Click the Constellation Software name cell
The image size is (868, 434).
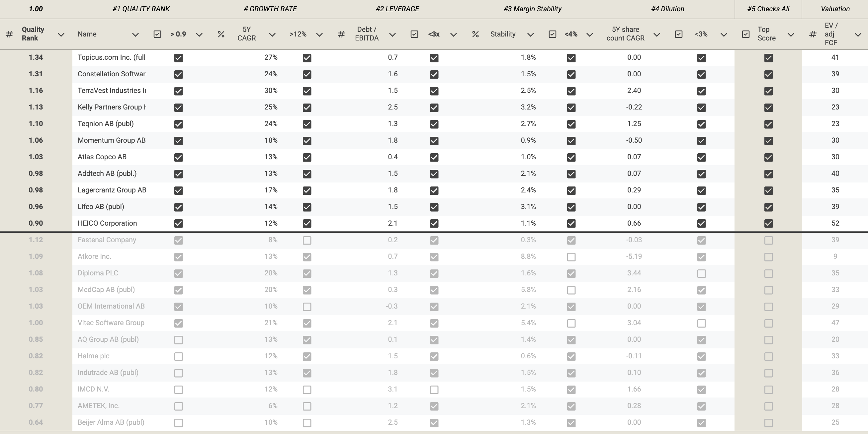click(112, 74)
